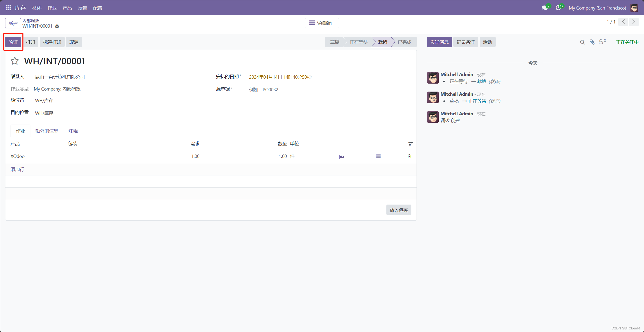Toggle the 正在关注中 following status
This screenshot has height=332, width=644.
click(x=627, y=42)
